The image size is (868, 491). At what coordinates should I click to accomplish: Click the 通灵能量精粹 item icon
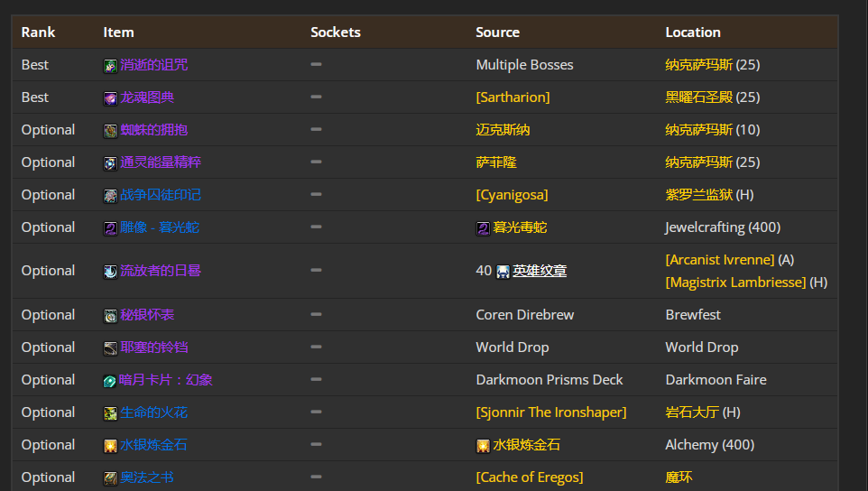coord(110,163)
